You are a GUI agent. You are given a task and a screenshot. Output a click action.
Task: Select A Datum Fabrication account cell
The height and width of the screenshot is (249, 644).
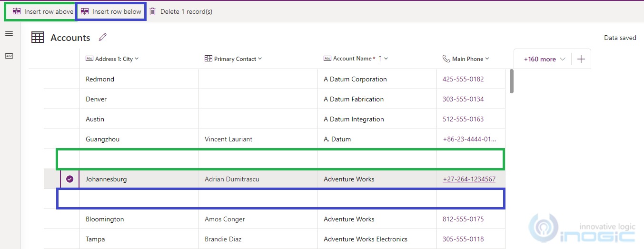point(377,99)
